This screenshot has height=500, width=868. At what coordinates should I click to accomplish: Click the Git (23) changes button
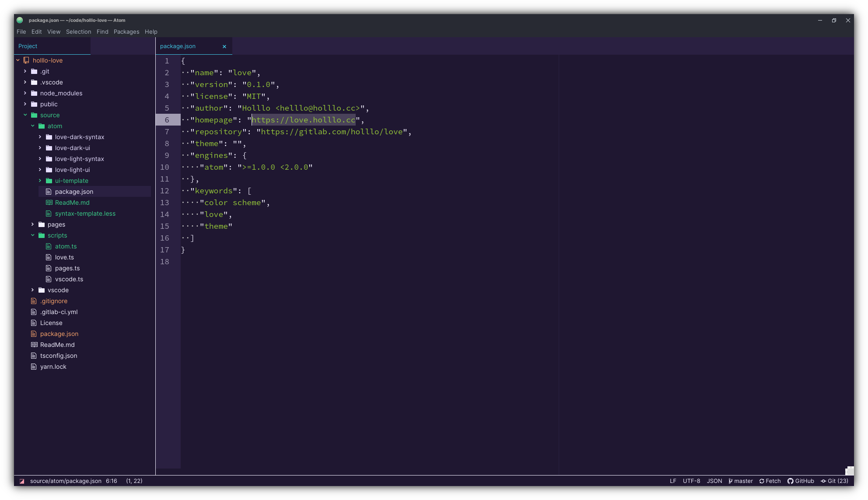[x=834, y=481]
